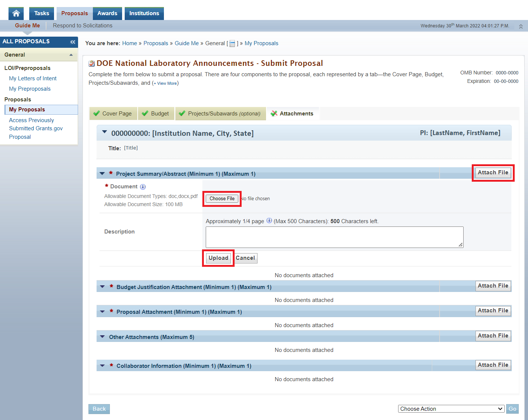Viewport: 528px width, 420px height.
Task: Go to the Home icon tab
Action: click(x=16, y=13)
